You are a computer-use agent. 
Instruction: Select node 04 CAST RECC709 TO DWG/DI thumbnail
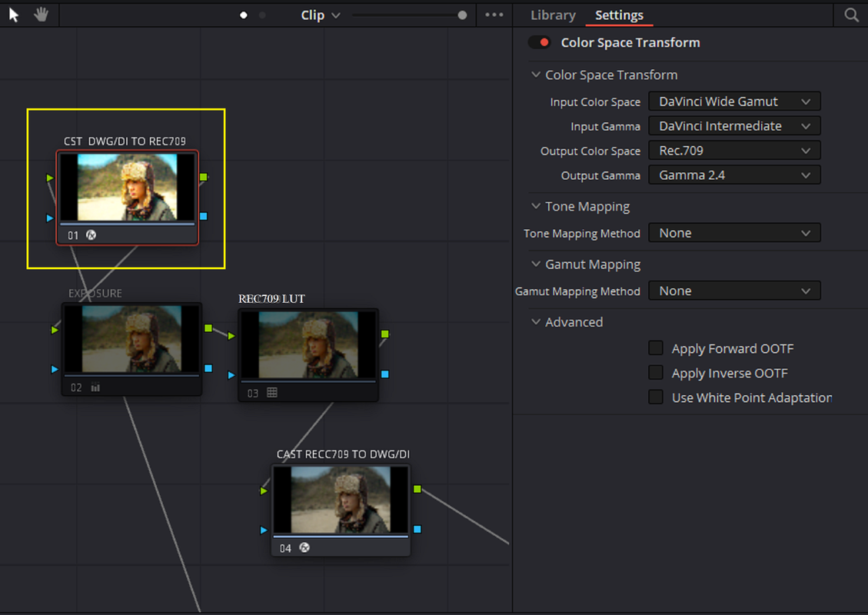341,500
